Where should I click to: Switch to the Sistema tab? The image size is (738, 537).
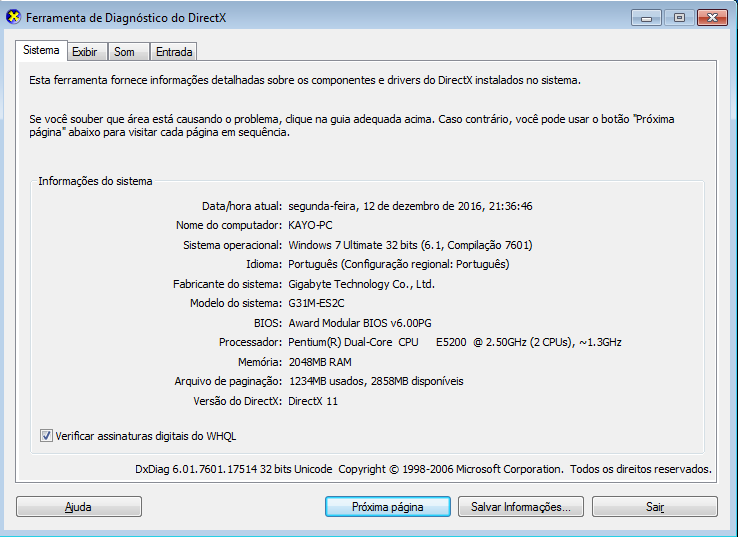click(41, 50)
